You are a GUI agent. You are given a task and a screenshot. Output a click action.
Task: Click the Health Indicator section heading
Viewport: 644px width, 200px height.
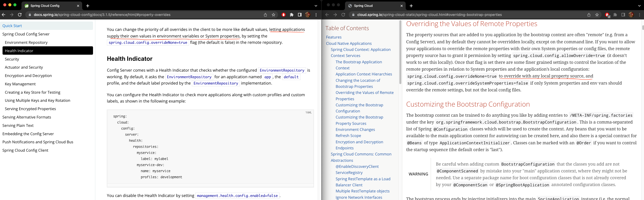point(130,59)
